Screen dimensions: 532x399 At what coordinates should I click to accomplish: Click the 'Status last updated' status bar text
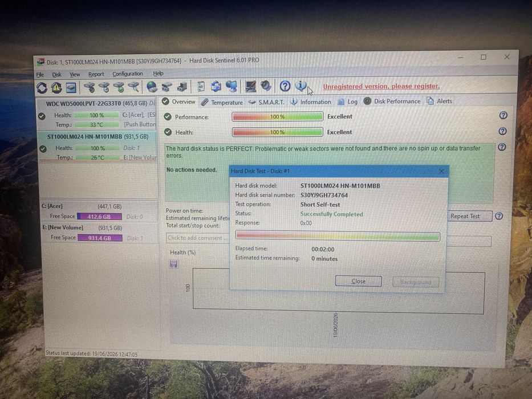pos(92,354)
